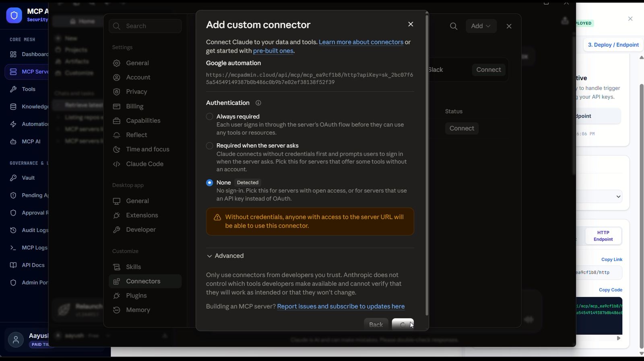Viewport: 644px width, 361px height.
Task: Select the Always required authentication option
Action: click(209, 116)
